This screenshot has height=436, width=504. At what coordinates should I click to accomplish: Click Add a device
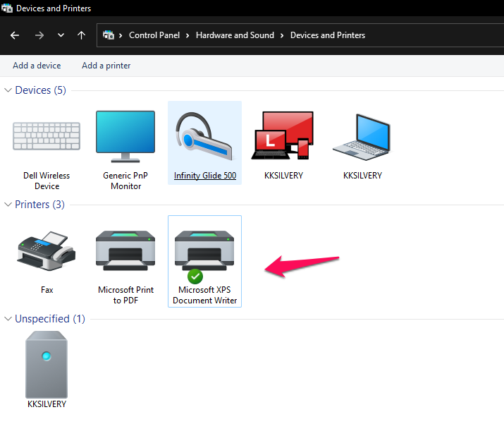pos(37,66)
